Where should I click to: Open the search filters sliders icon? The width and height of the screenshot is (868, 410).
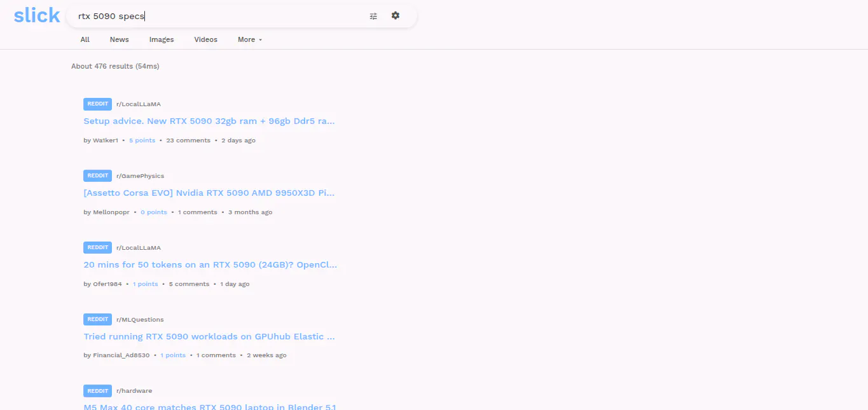373,16
